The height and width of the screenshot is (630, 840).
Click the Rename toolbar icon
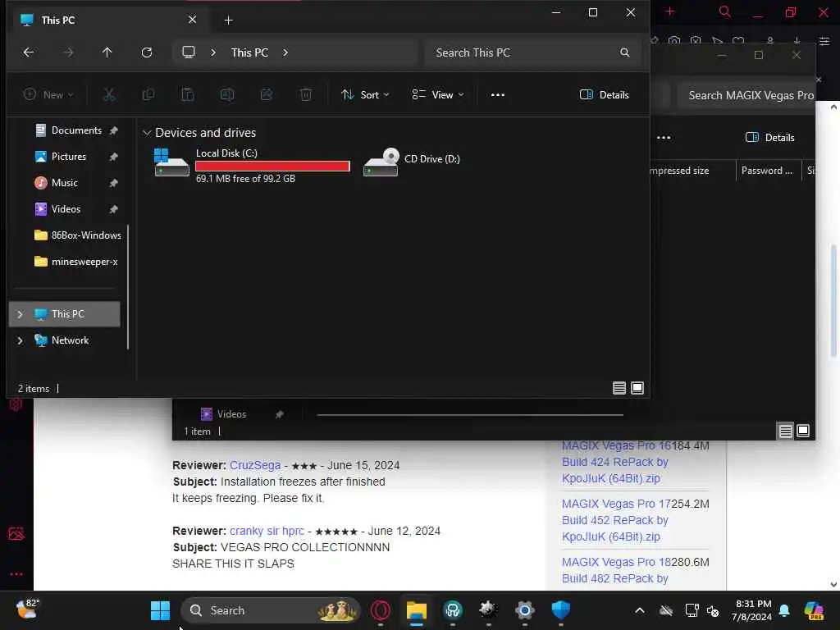226,95
